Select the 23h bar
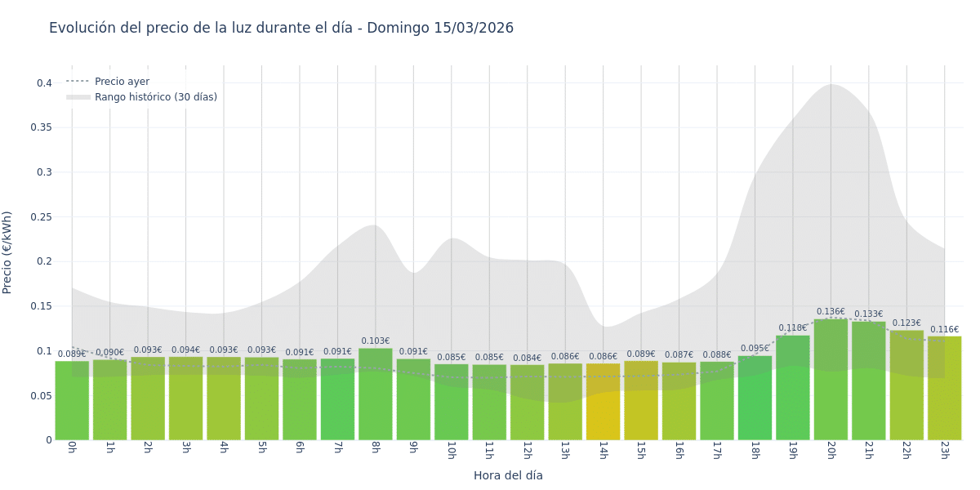Screen dimensions: 980x490 point(944,389)
